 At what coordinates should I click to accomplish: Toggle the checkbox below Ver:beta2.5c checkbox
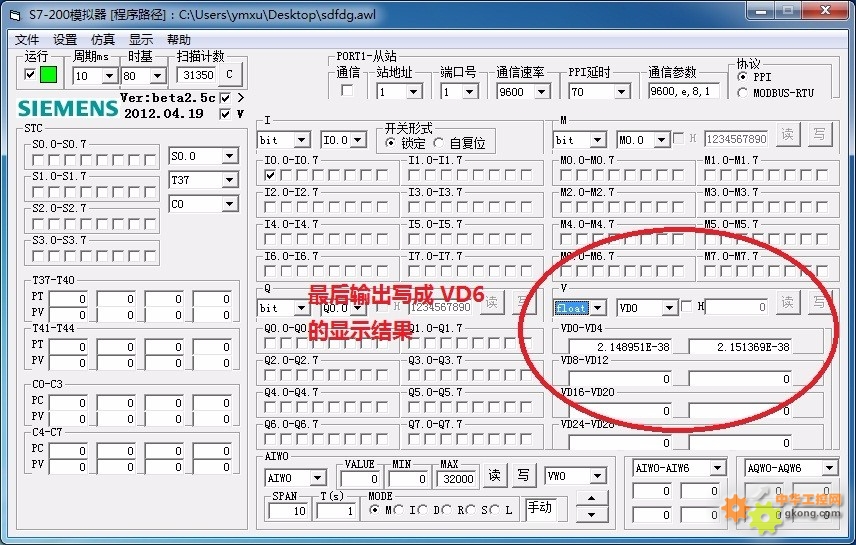(x=225, y=114)
